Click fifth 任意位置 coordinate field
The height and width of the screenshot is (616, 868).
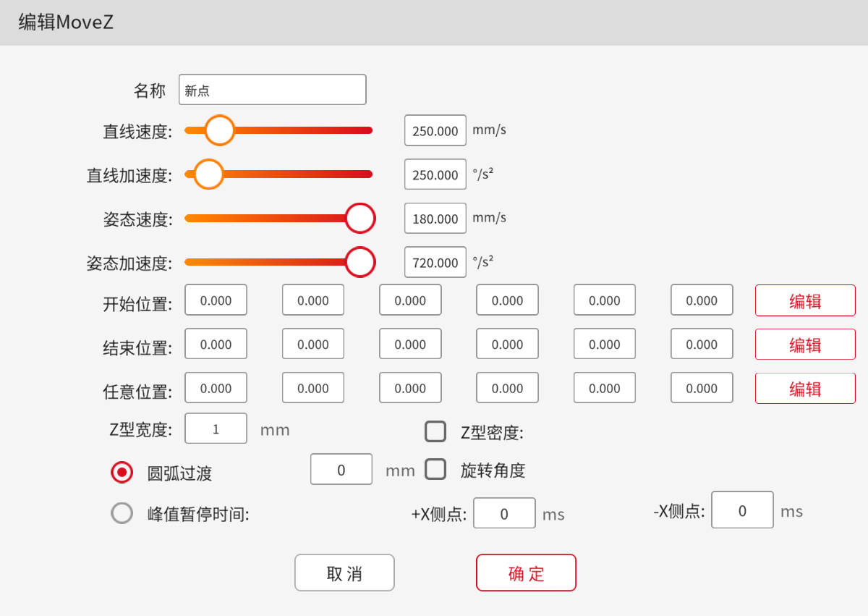click(x=605, y=388)
